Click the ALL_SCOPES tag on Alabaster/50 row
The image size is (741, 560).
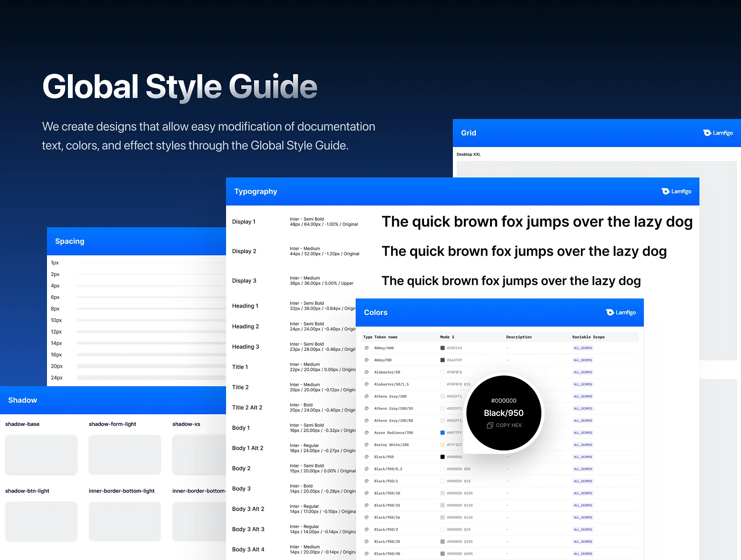click(583, 372)
